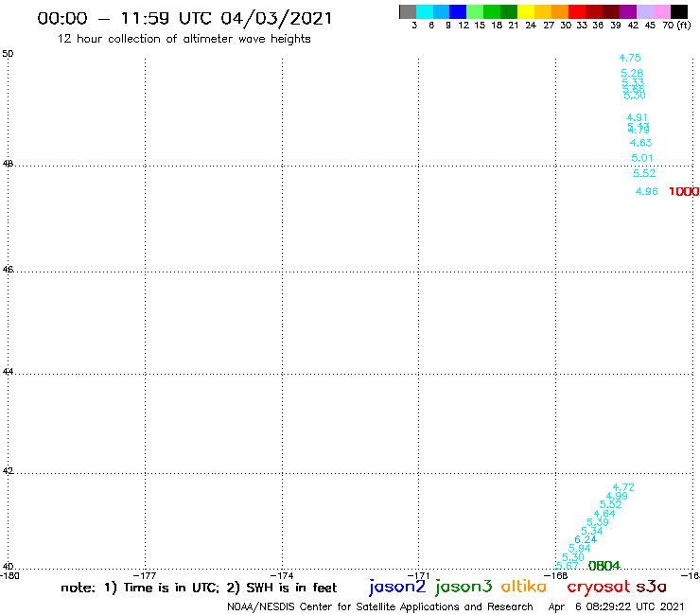Click the 4.91 wave height value
Viewport: 700px width, 615px height.
coord(637,117)
